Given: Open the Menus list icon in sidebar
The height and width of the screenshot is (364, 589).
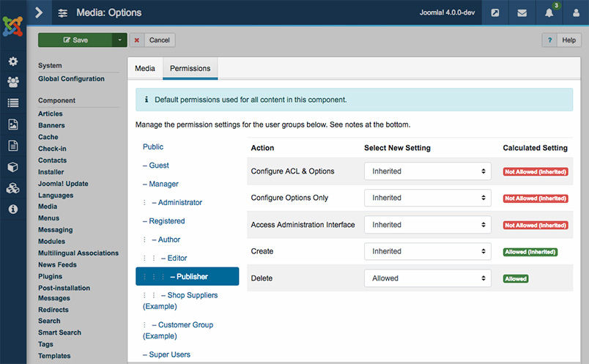Looking at the screenshot, I should (x=13, y=103).
